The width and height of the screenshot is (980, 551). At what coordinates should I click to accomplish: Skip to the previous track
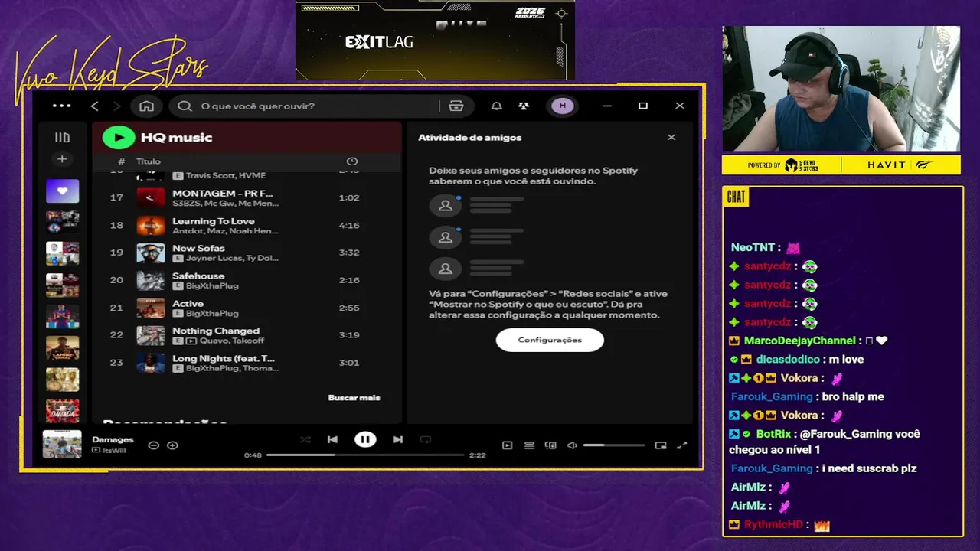point(332,439)
